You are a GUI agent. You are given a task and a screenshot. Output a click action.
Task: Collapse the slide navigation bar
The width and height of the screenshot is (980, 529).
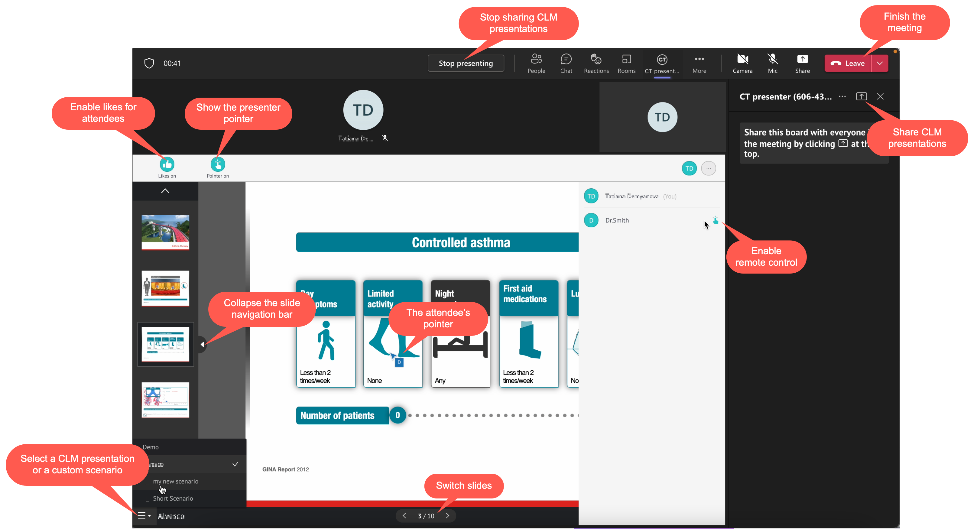pos(203,344)
